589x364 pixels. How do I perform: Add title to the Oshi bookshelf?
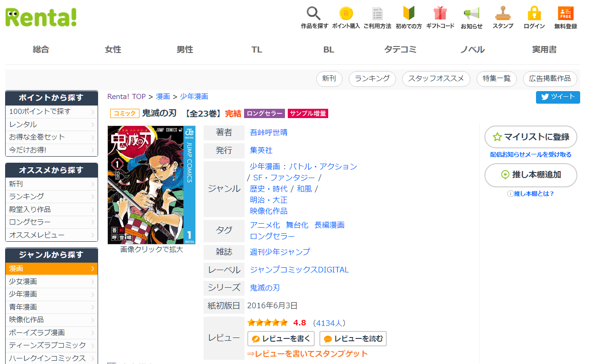(x=530, y=175)
